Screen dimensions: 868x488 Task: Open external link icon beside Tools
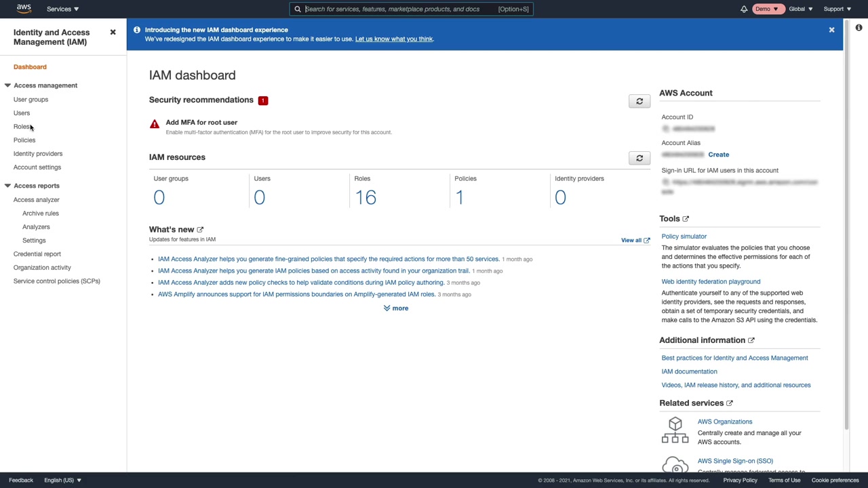[686, 219]
